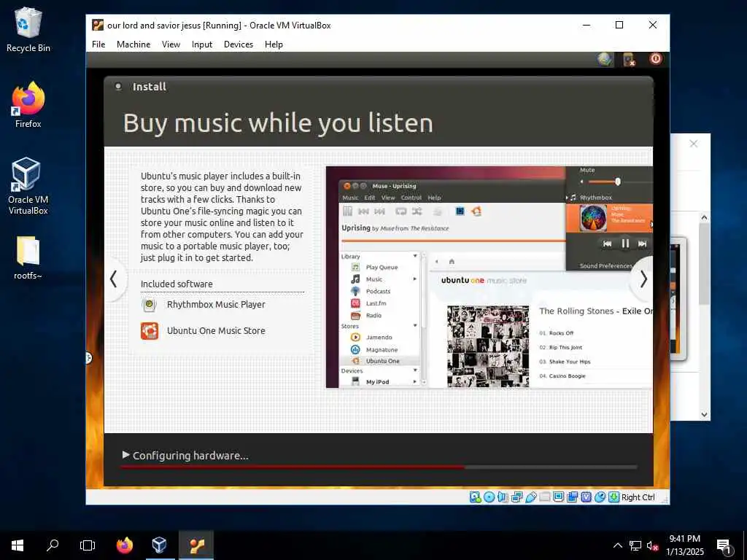Click the scrollbar thumb in the background window
747x560 pixels.
point(704,263)
